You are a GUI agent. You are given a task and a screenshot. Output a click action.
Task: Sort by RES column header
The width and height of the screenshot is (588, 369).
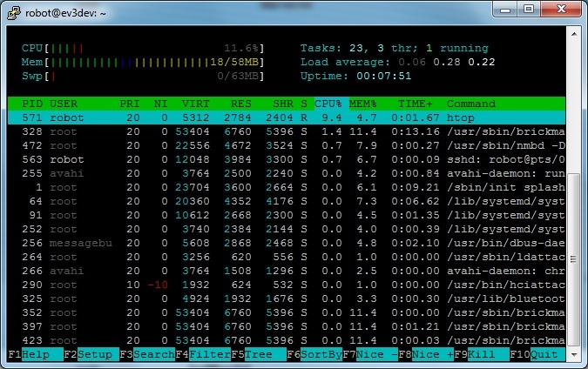[241, 104]
